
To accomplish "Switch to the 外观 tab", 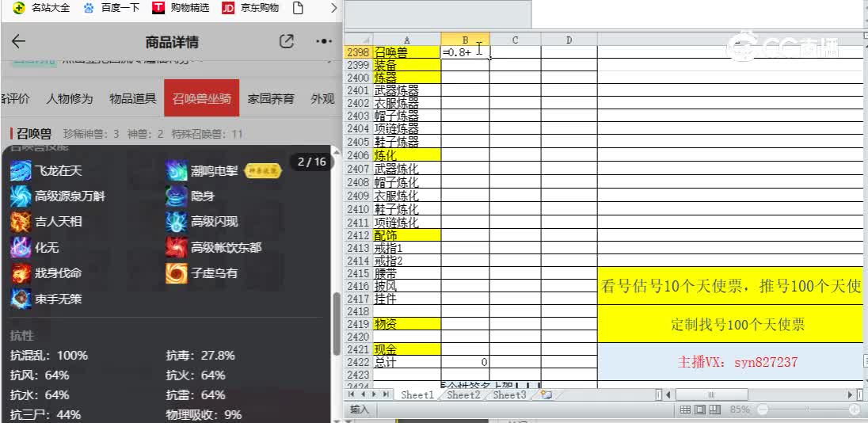I will (323, 98).
